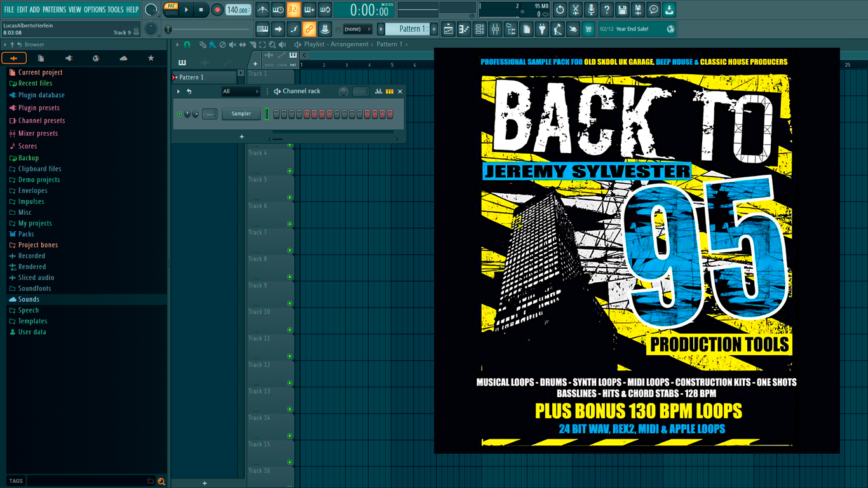
Task: Open the plugin picker plug icon
Action: point(542,29)
